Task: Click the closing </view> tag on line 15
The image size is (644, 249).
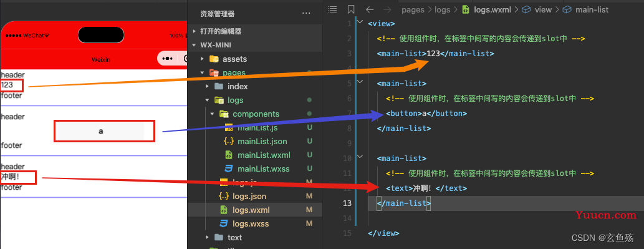Action: point(383,233)
